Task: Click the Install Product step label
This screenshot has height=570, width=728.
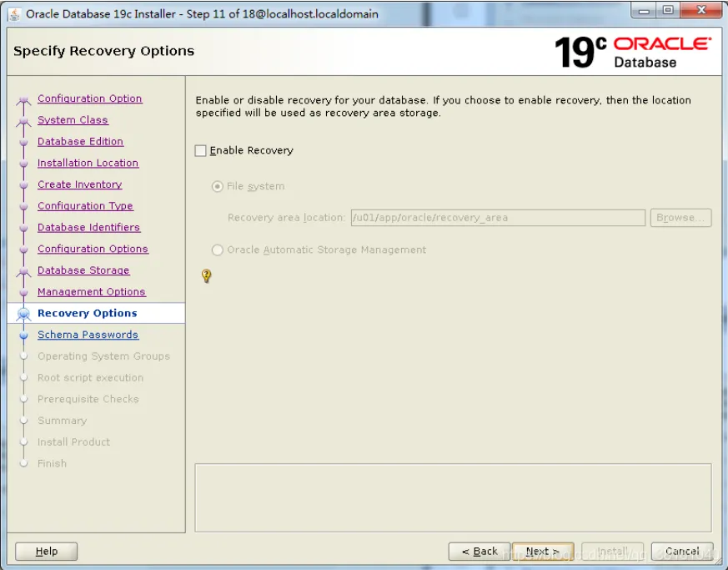Action: (73, 441)
